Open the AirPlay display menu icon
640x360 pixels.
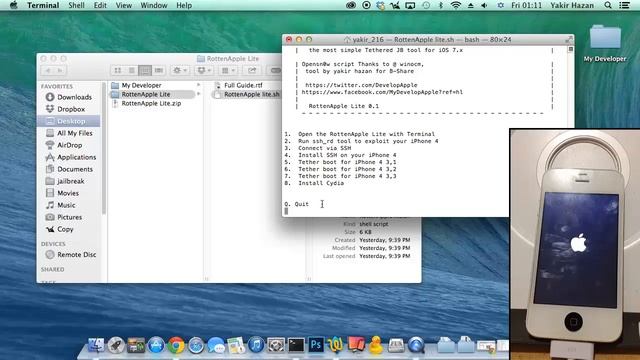click(x=410, y=5)
